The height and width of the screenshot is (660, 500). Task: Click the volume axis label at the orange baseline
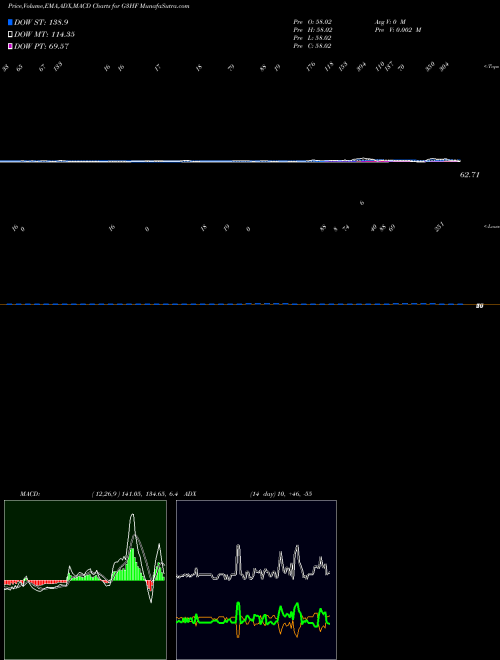click(479, 306)
